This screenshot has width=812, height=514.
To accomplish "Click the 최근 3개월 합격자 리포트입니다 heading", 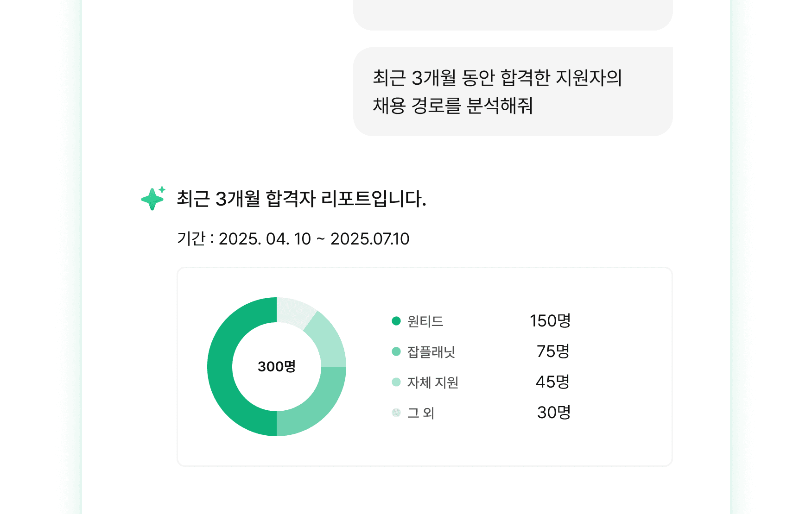I will pyautogui.click(x=301, y=199).
